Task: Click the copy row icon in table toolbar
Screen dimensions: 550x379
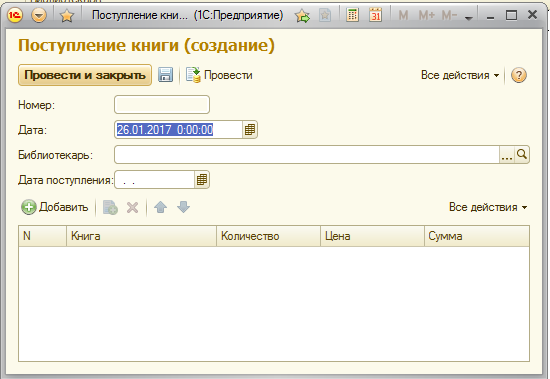Action: point(110,207)
